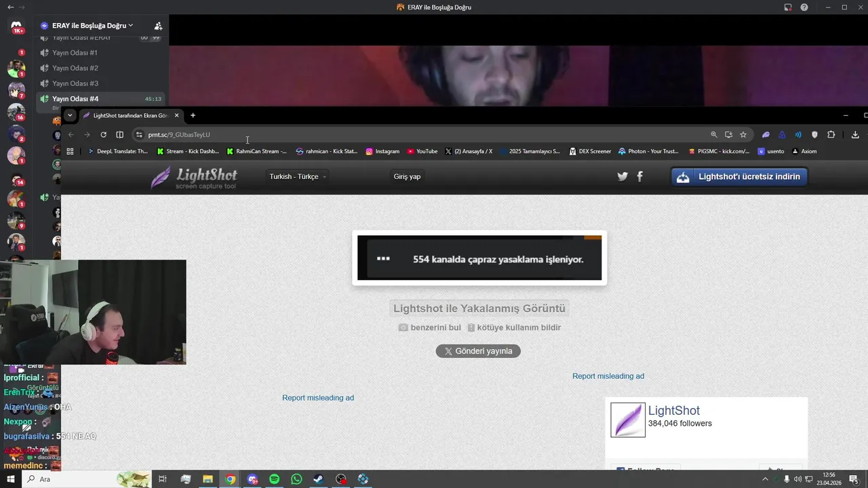Open Steam from taskbar
868x488 pixels.
coord(318,479)
